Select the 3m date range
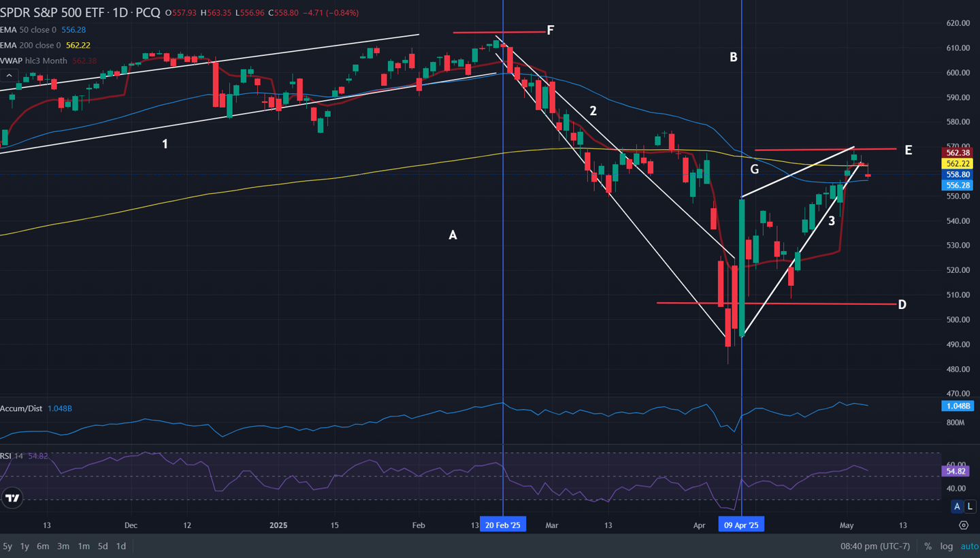Viewport: 980px width, 558px height. (63, 546)
